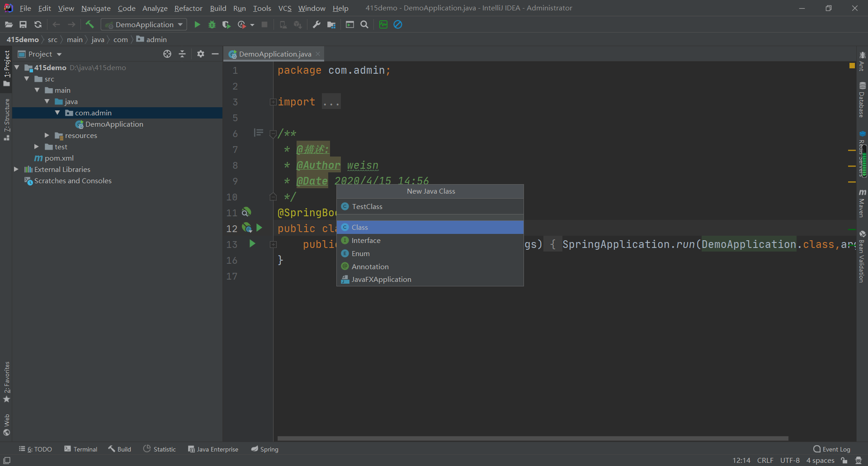Choose Annotation in New Java Class popup
This screenshot has width=868, height=466.
(430, 266)
